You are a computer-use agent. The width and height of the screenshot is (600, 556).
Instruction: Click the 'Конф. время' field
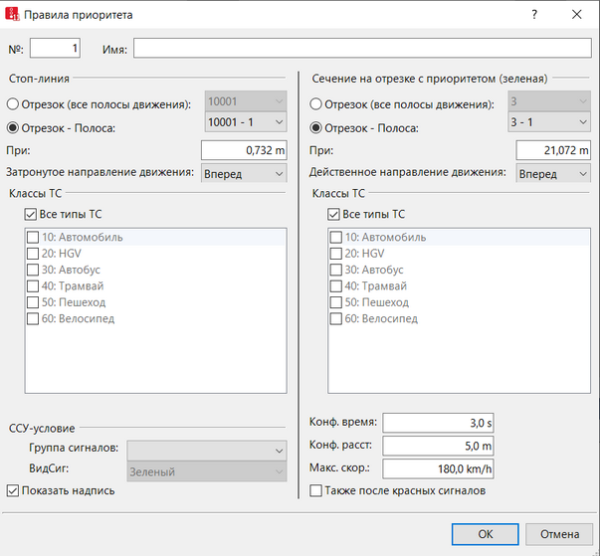(x=439, y=423)
